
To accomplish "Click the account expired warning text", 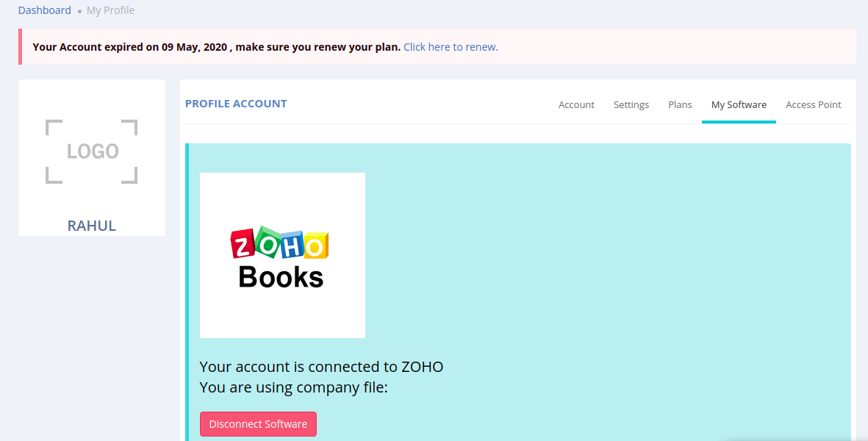I will pyautogui.click(x=216, y=47).
